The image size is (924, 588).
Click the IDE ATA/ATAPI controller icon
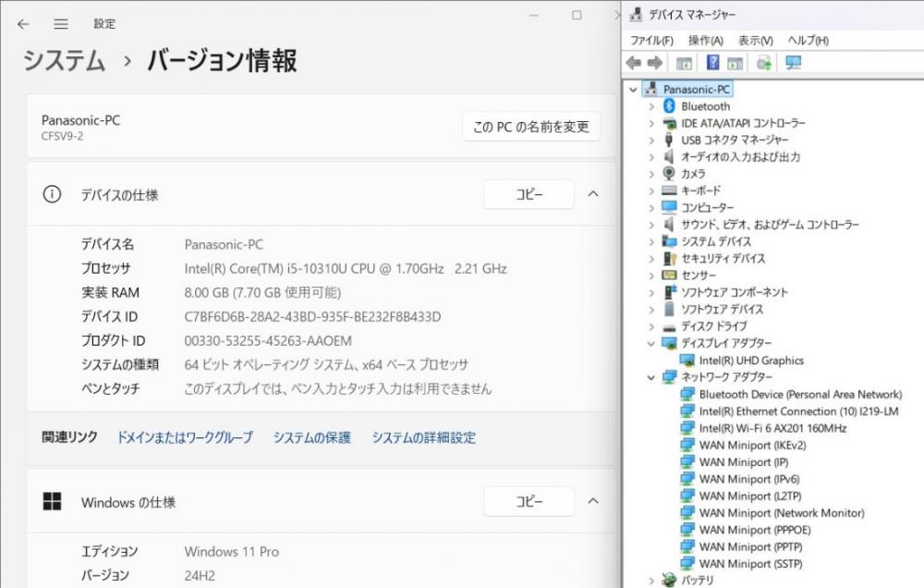click(669, 123)
